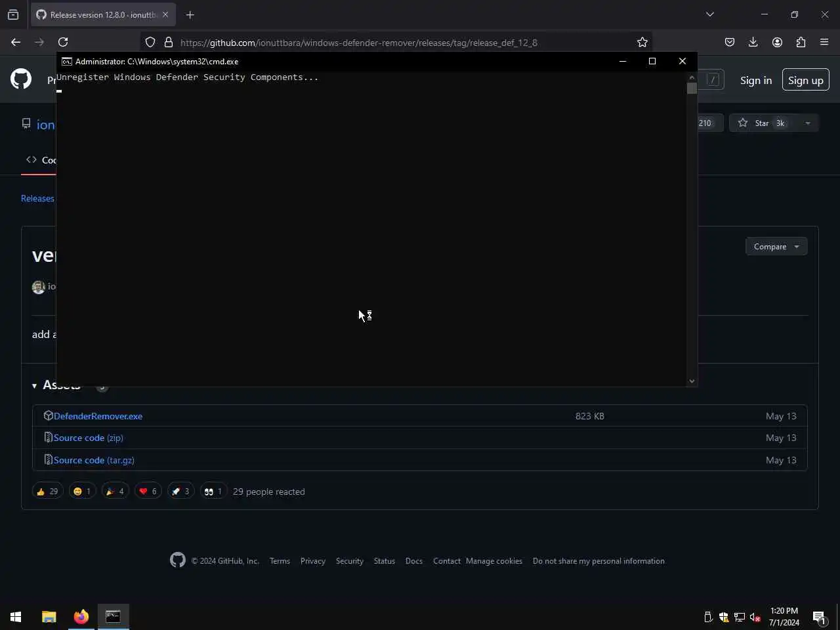Open the Releases breadcrumb link
840x630 pixels.
click(x=37, y=198)
